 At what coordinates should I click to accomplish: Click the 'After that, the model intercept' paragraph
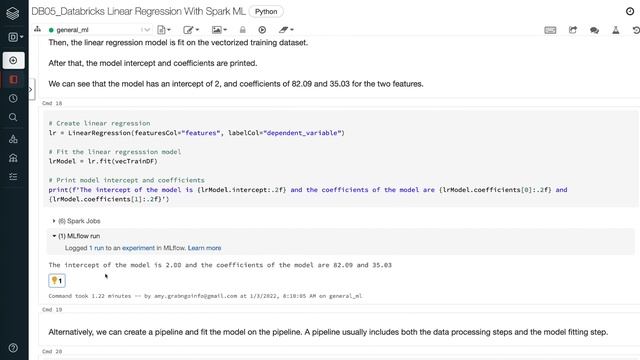tap(153, 63)
